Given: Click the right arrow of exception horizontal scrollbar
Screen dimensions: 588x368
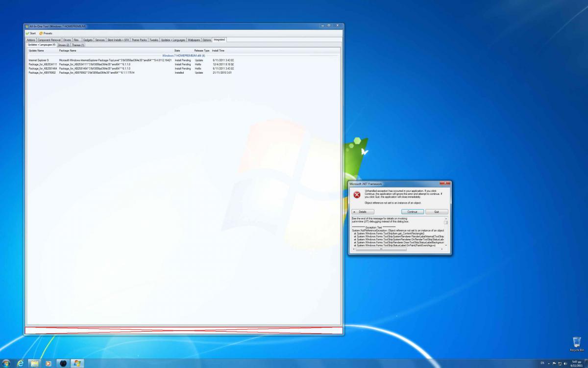Looking at the screenshot, I should coord(442,249).
